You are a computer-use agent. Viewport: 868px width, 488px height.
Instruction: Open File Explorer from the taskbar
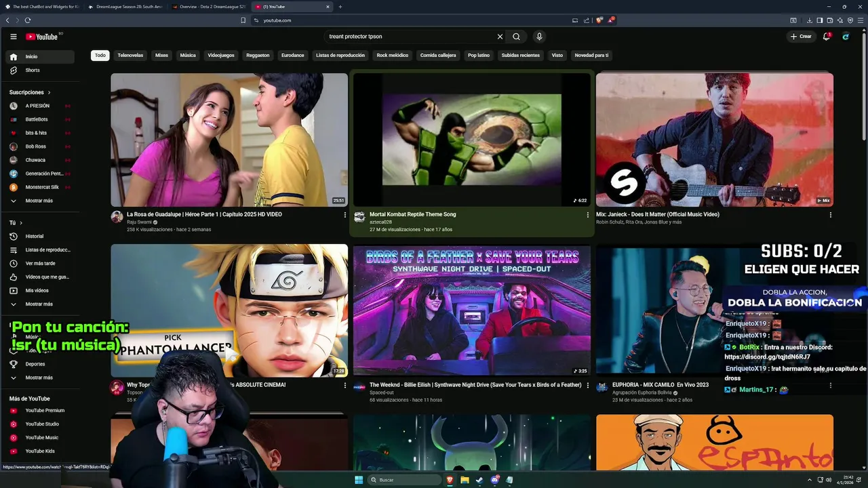click(x=465, y=480)
